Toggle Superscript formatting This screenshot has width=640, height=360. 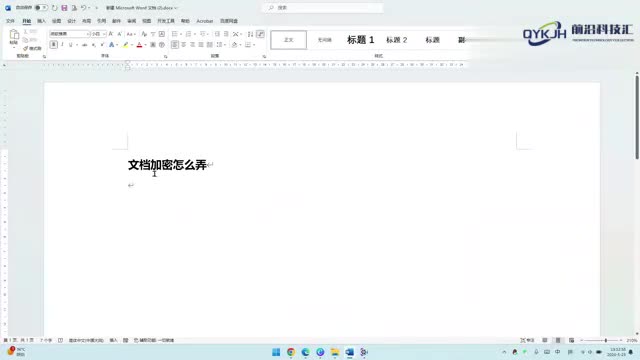[x=102, y=44]
